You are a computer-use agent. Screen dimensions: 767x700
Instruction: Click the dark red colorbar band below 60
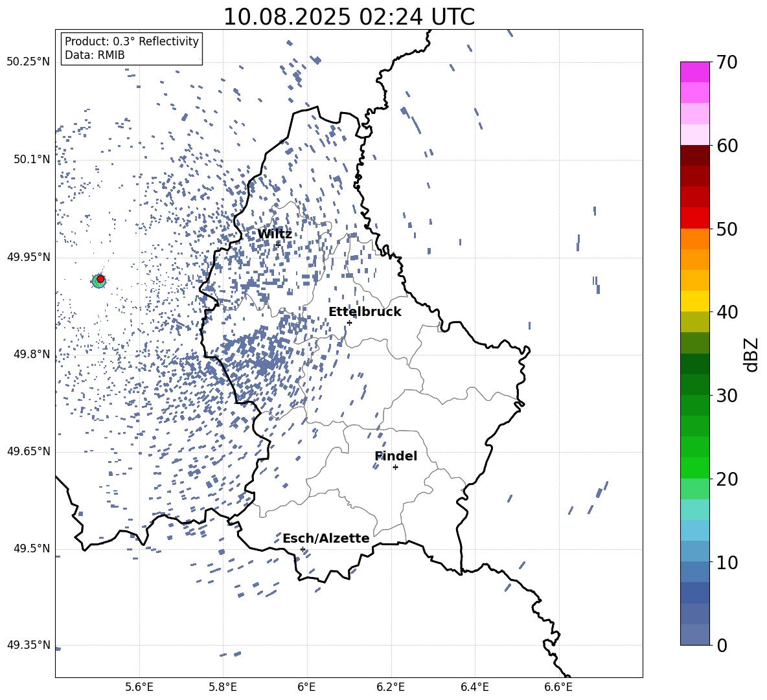[x=695, y=155]
